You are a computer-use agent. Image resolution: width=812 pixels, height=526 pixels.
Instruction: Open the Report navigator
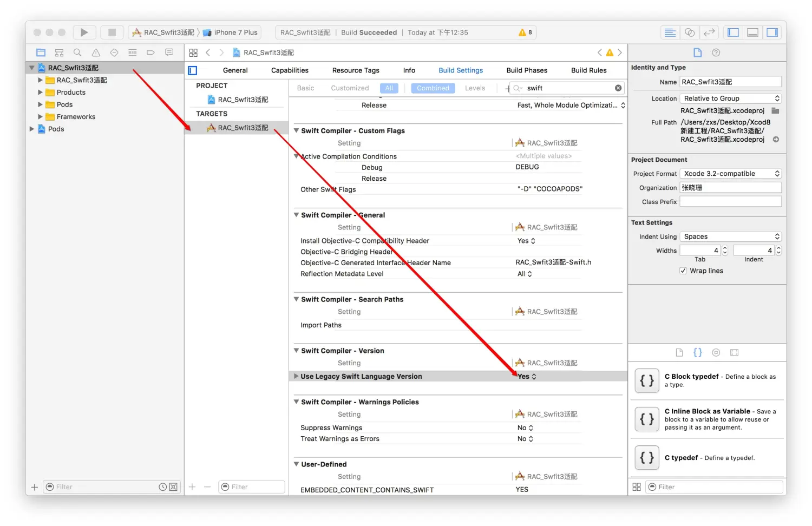pos(169,52)
